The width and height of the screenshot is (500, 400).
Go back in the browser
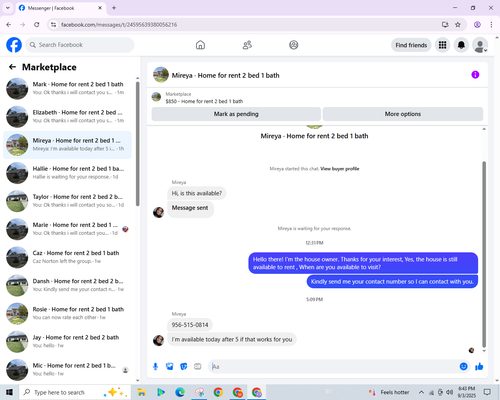pos(9,25)
